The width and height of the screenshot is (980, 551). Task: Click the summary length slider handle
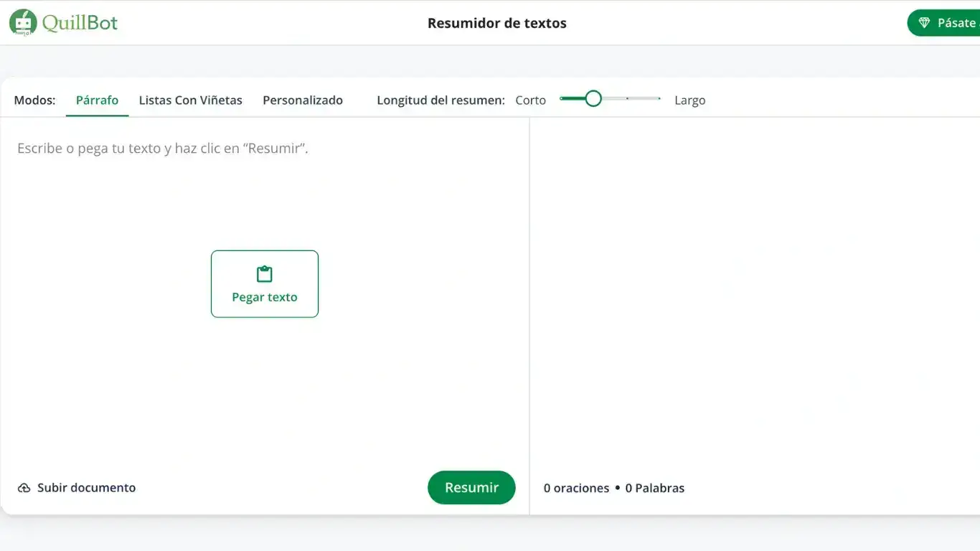593,98
